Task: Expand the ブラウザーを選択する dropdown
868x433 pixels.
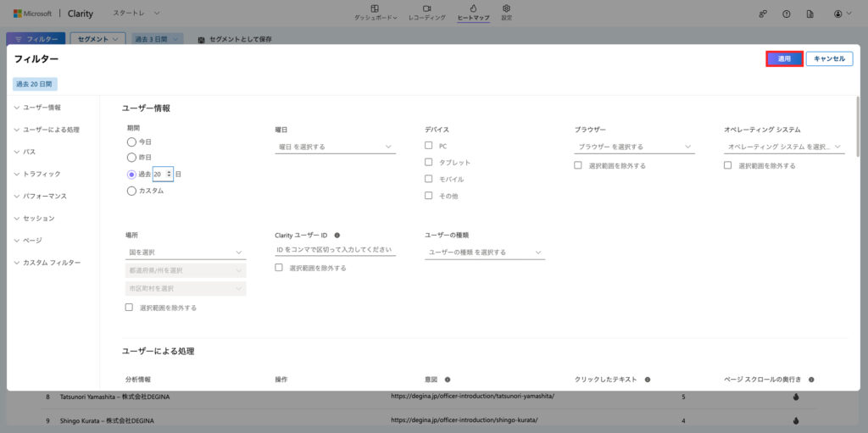Action: click(x=634, y=147)
